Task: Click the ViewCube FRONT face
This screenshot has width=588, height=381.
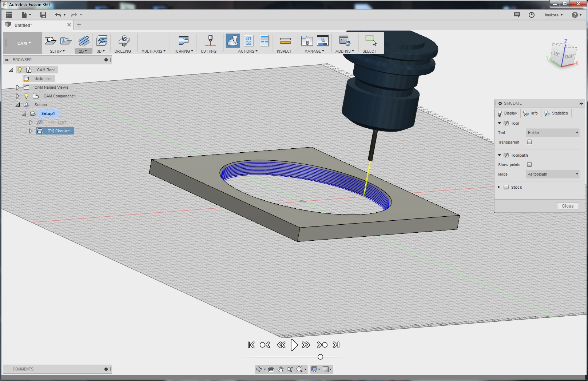Action: 569,56
